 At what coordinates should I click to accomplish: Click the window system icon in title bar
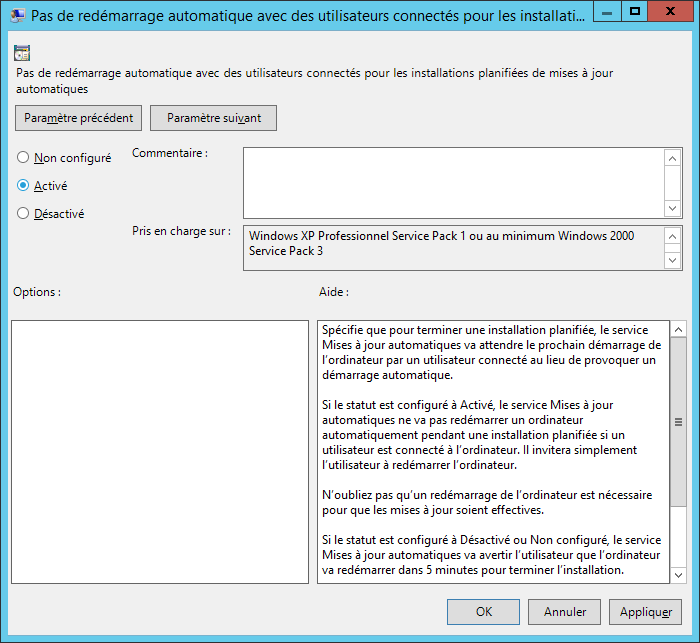click(x=18, y=16)
